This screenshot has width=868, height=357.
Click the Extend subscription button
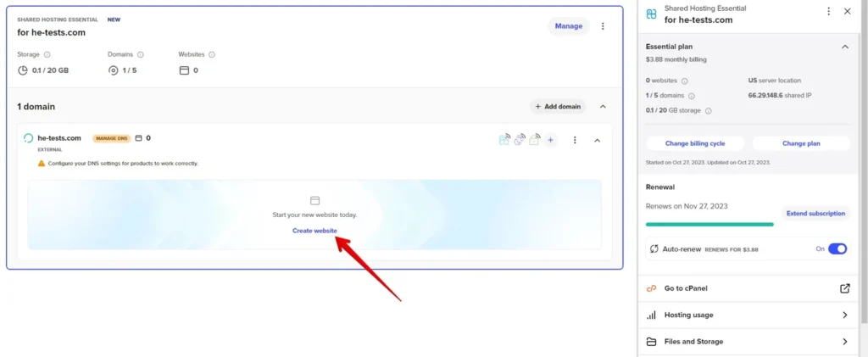(x=815, y=213)
